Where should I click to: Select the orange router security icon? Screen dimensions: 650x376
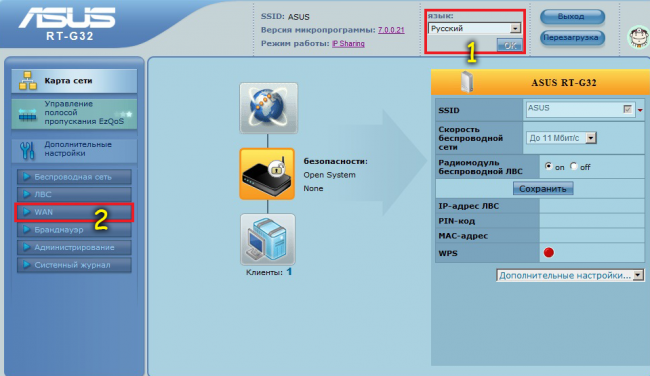point(267,174)
